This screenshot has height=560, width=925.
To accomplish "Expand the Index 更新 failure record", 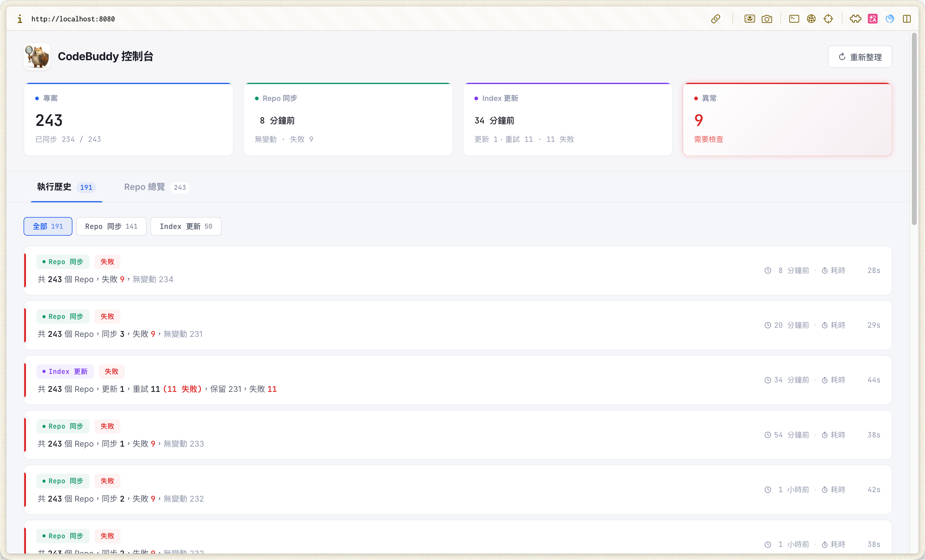I will pyautogui.click(x=457, y=380).
